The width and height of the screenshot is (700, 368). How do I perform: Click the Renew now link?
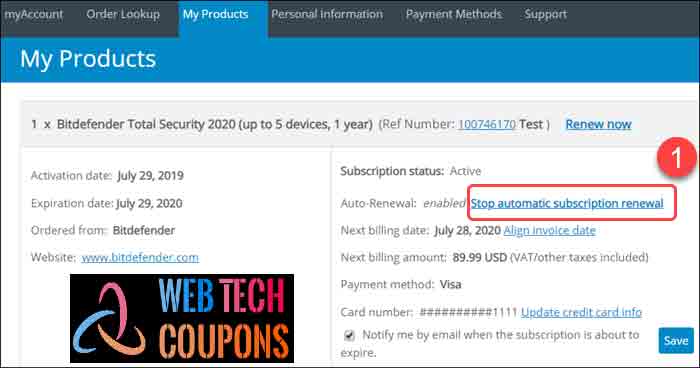pyautogui.click(x=598, y=124)
